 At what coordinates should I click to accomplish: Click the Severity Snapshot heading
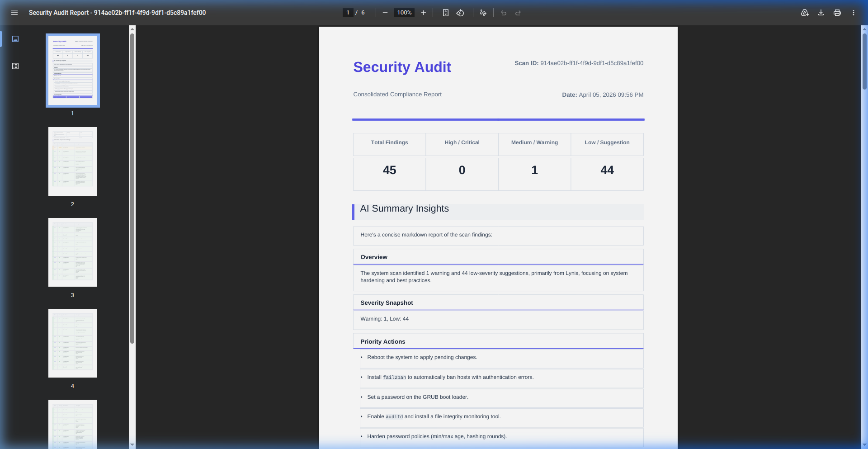pyautogui.click(x=387, y=303)
